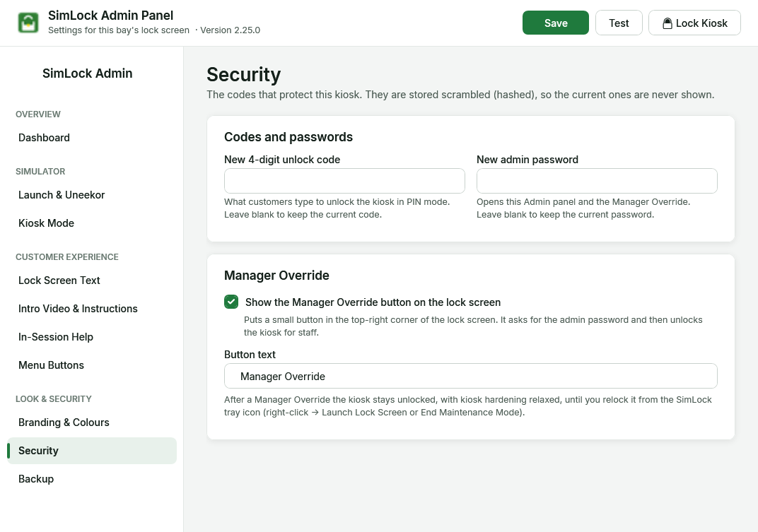Click the SIMULATOR section label
The image size is (758, 532).
coord(40,172)
